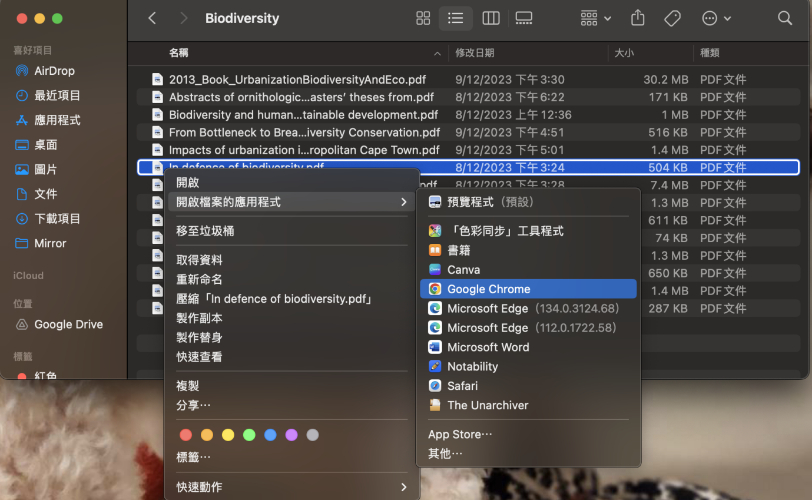Open the Mirror folder in sidebar
Viewport: 812px width, 500px height.
point(41,243)
